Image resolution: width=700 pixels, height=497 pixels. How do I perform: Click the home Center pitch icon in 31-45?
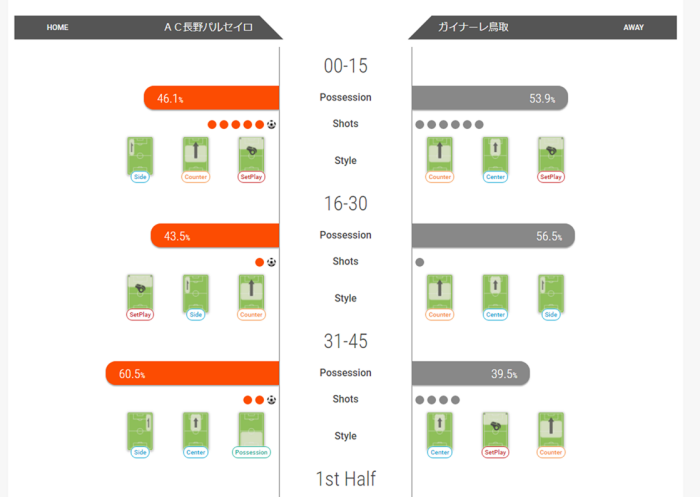click(196, 429)
